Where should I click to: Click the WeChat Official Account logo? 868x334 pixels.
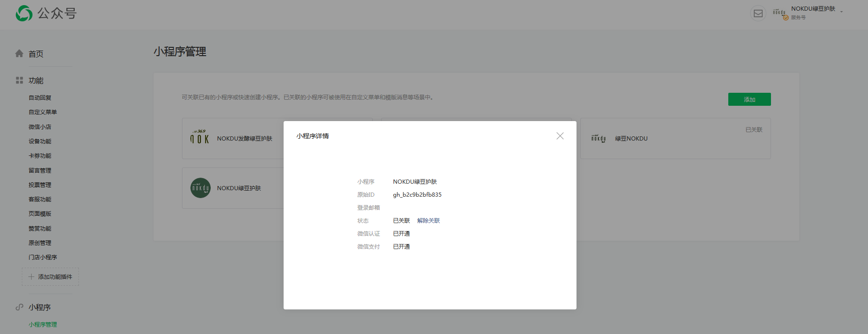(46, 13)
